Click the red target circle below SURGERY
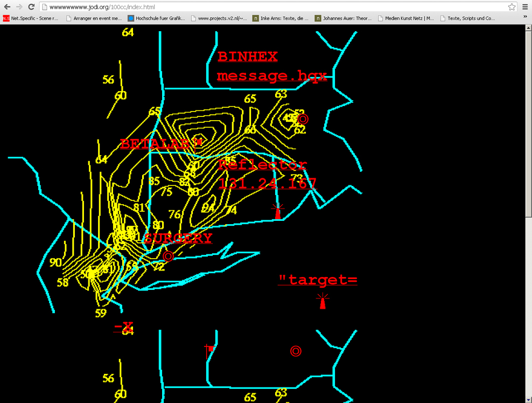532x403 pixels. (x=169, y=256)
